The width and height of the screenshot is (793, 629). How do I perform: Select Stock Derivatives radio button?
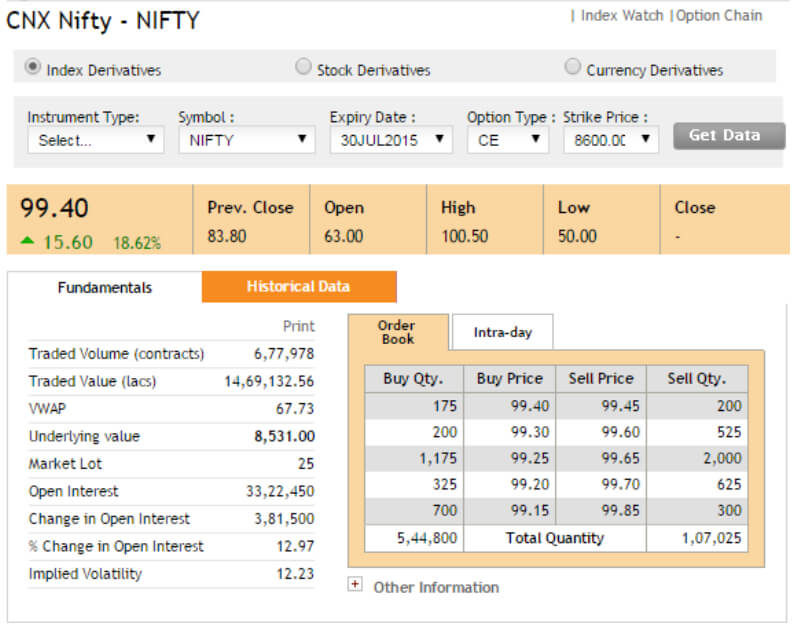click(303, 66)
